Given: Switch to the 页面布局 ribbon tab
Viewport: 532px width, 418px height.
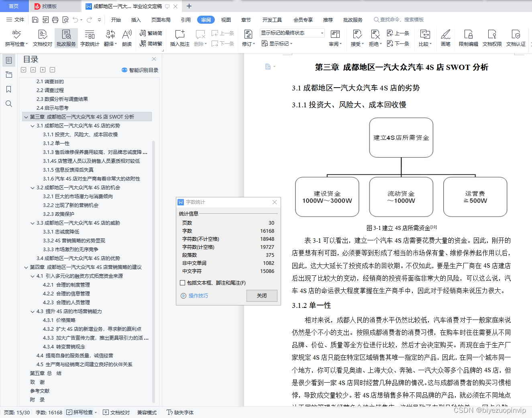Looking at the screenshot, I should 161,20.
